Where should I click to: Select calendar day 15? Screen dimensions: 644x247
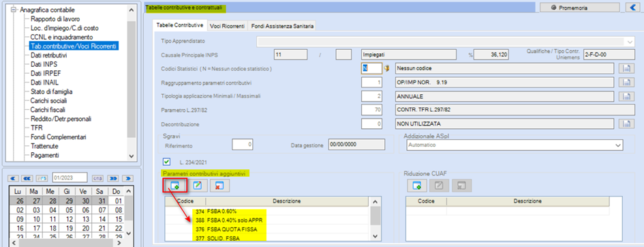coord(119,219)
